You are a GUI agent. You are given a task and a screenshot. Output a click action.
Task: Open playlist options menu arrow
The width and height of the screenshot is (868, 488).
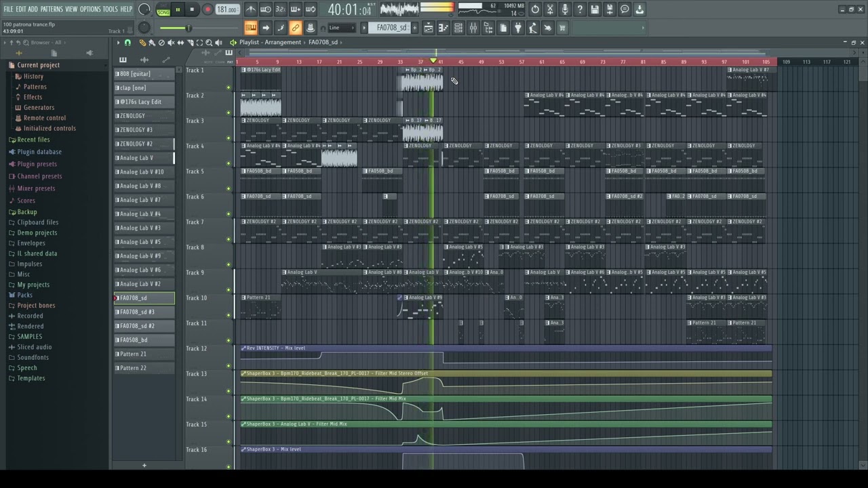(118, 43)
